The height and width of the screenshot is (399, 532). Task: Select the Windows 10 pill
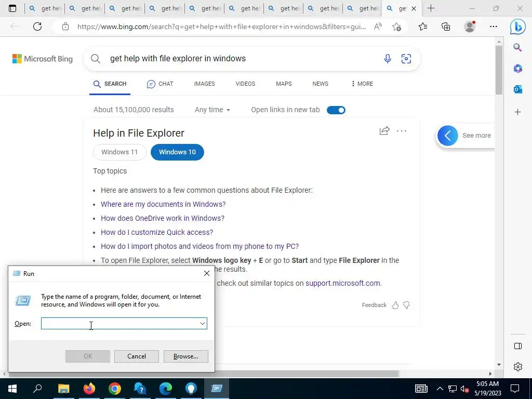point(177,152)
